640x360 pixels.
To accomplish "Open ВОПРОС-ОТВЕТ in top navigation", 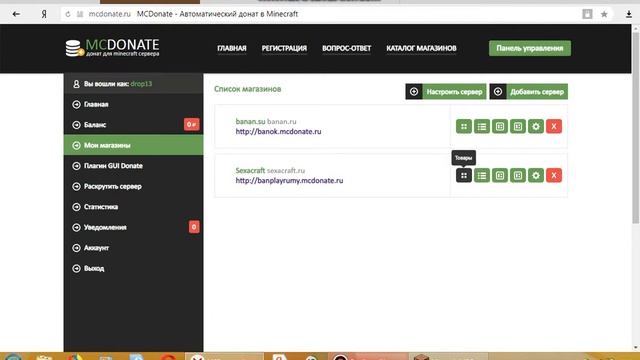I will pos(347,48).
